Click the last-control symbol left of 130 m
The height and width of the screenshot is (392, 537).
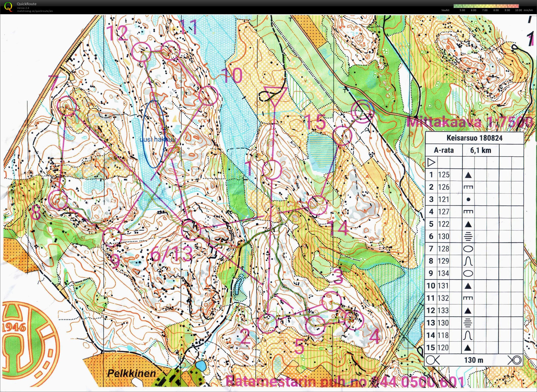(x=433, y=360)
